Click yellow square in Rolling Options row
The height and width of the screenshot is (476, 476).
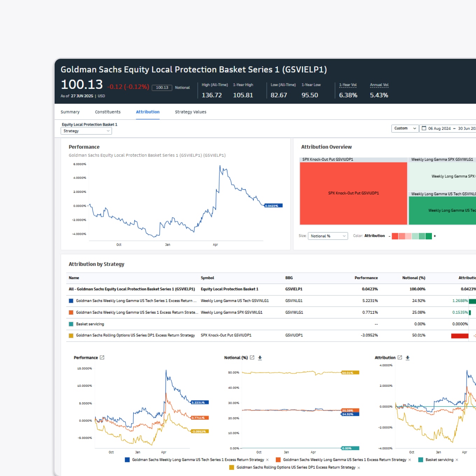pos(71,336)
